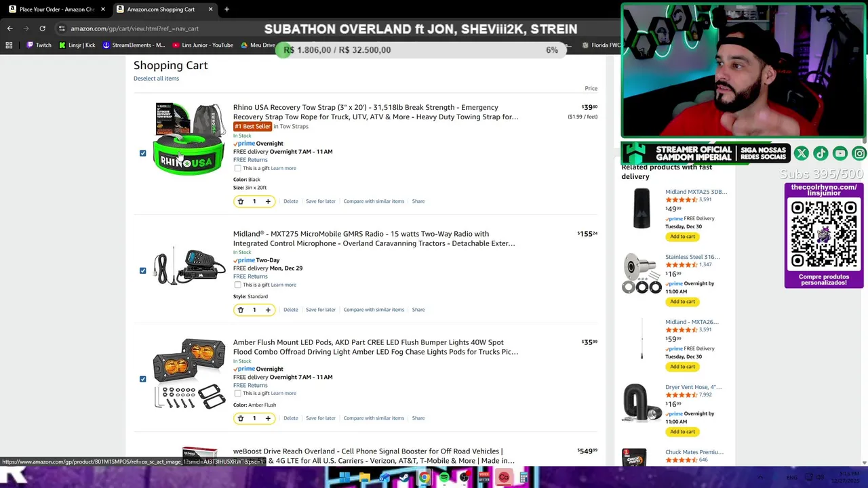The width and height of the screenshot is (868, 488).
Task: Close the Place Your Order tab
Action: (103, 9)
